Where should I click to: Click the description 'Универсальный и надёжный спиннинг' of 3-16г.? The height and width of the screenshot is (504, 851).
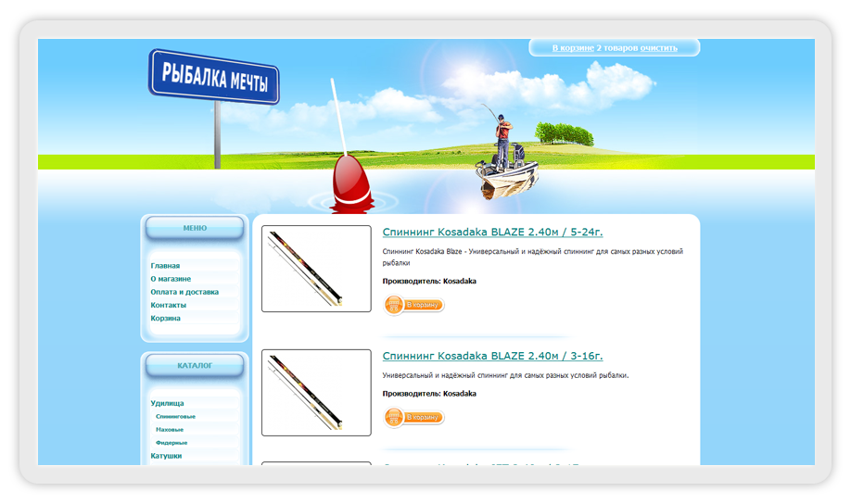pyautogui.click(x=505, y=375)
